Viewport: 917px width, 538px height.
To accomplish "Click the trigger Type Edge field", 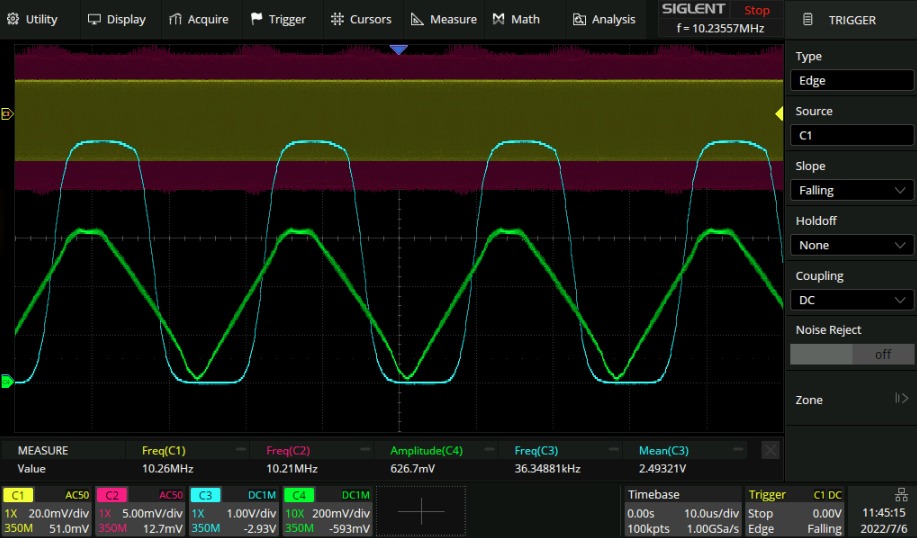I will [852, 81].
